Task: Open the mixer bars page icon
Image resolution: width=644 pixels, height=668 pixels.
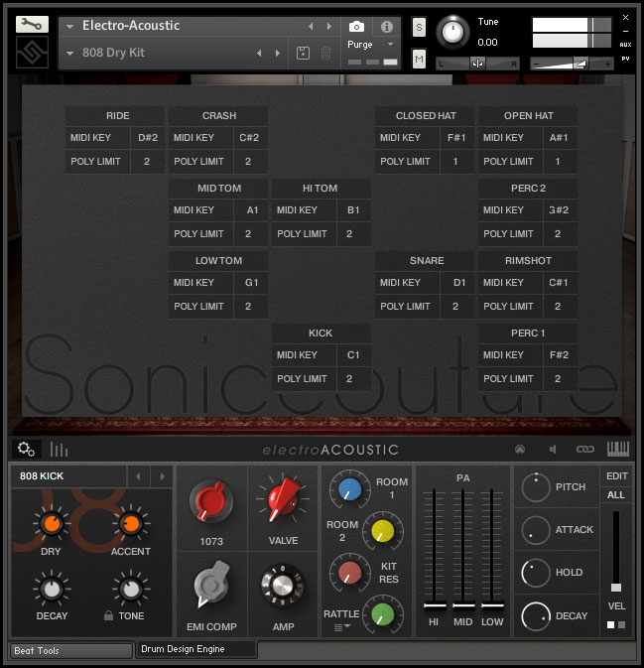Action: click(x=59, y=450)
